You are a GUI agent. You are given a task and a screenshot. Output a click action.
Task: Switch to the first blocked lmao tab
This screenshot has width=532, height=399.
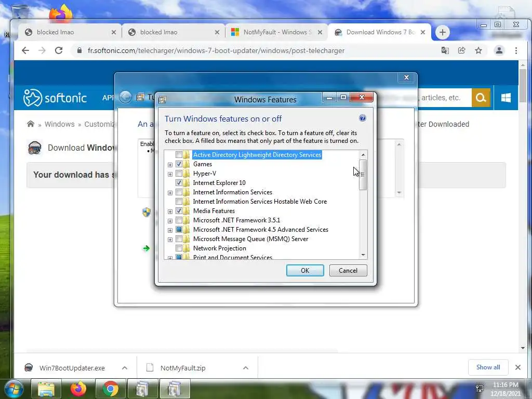point(69,32)
